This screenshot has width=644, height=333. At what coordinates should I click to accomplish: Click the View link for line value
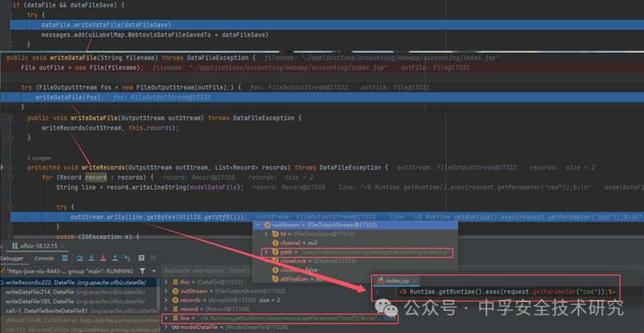(x=389, y=318)
